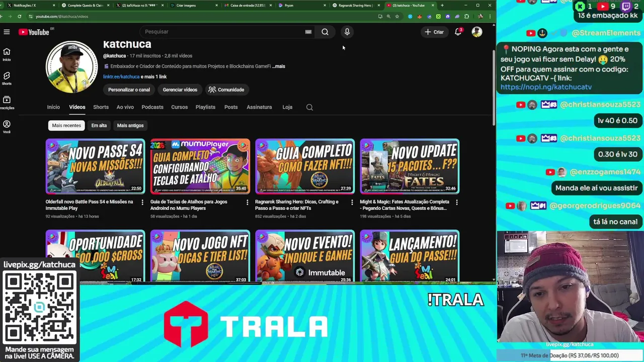Select the Mais antigos filter chip
This screenshot has width=644, height=362.
click(x=130, y=125)
